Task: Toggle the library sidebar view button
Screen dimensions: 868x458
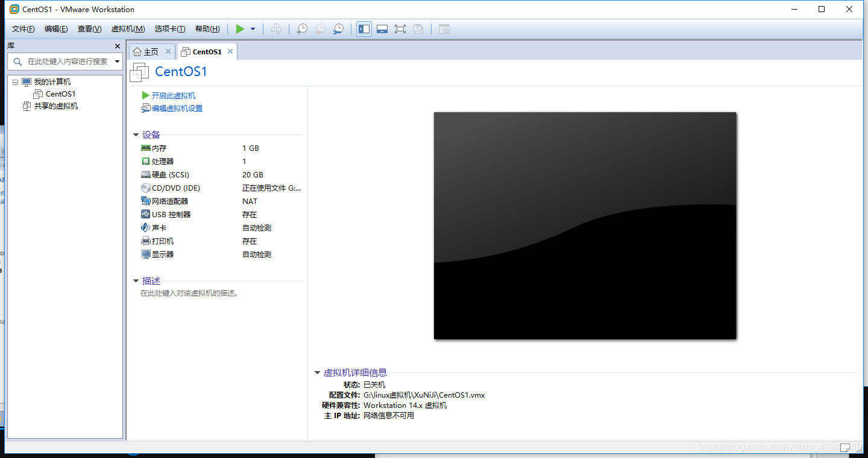Action: tap(363, 29)
